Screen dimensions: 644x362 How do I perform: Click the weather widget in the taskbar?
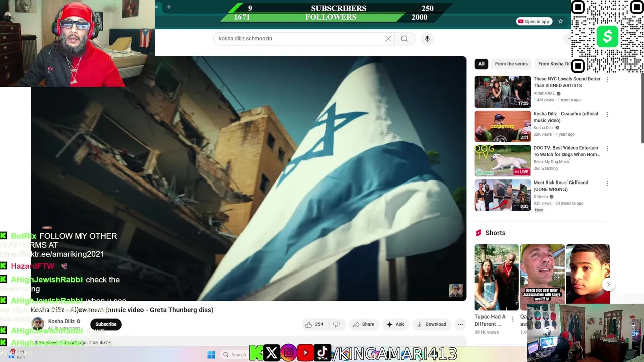click(x=16, y=354)
